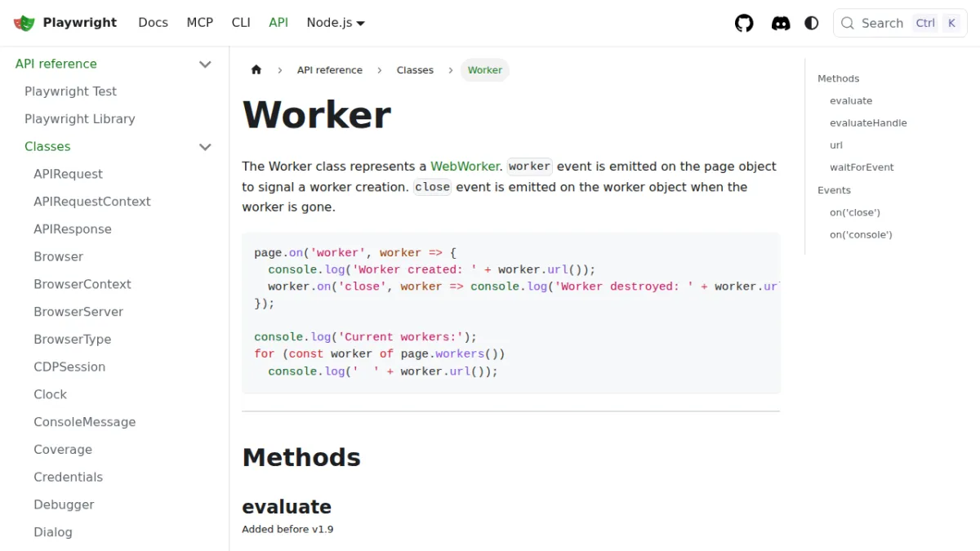Select the API navbar item
This screenshot has height=551, width=980.
[278, 23]
